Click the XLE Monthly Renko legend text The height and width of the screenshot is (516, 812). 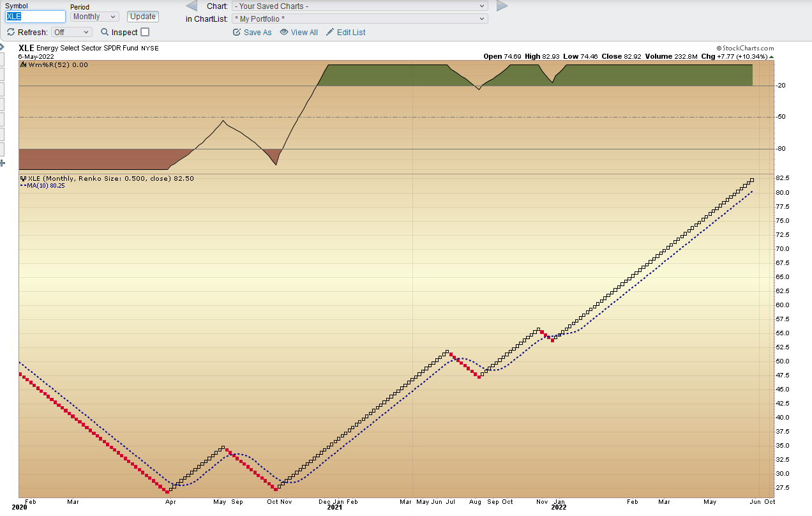coord(111,178)
